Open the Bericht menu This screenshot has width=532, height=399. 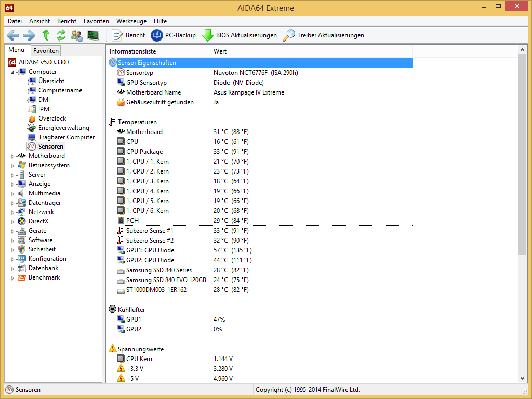[66, 21]
